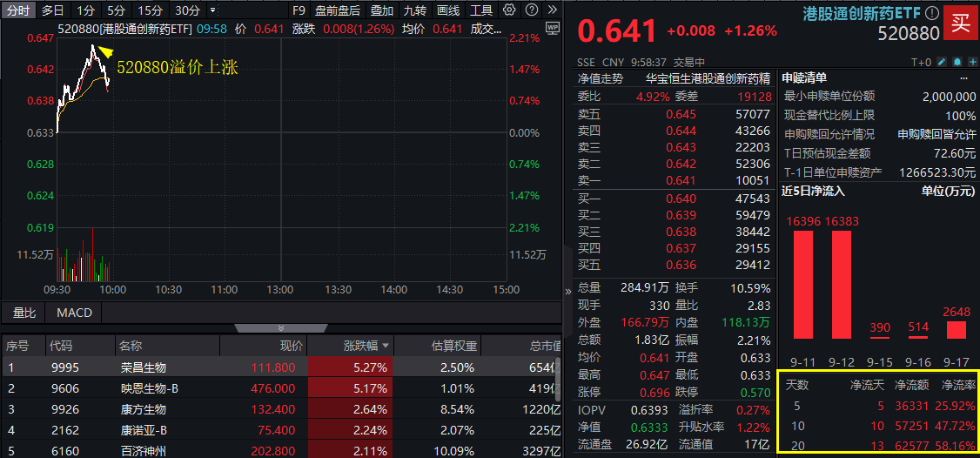The image size is (980, 458).
Task: Toggle the 叠加 overlay option
Action: (381, 10)
